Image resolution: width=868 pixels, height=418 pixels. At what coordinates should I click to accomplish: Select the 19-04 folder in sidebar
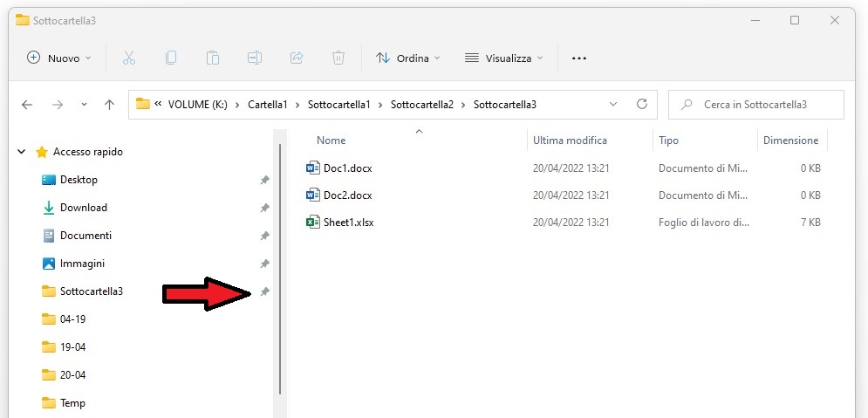[72, 347]
